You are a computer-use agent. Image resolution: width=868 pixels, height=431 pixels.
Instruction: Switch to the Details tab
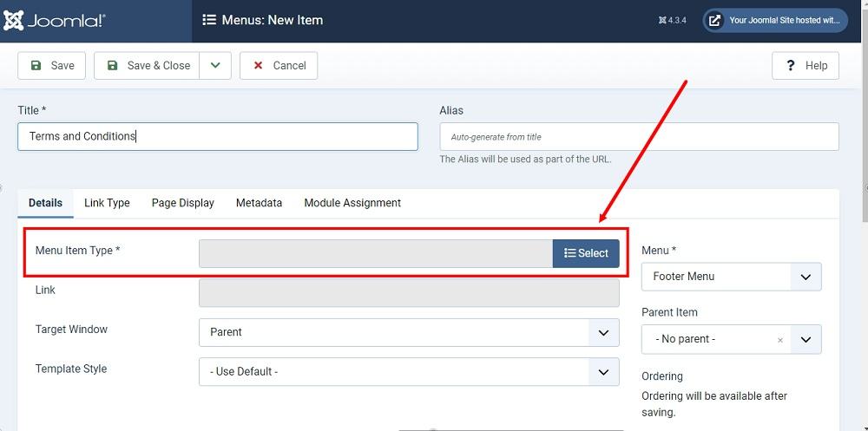45,203
